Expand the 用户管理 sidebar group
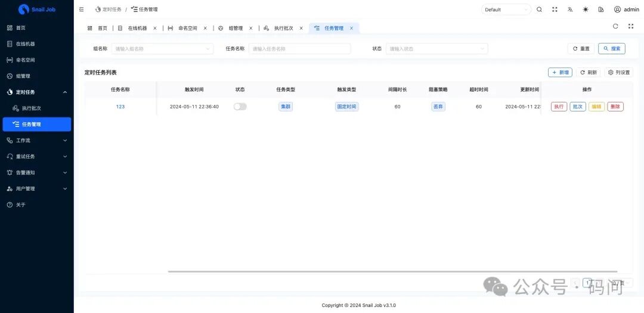Screen dimensions: 644x313 point(36,188)
